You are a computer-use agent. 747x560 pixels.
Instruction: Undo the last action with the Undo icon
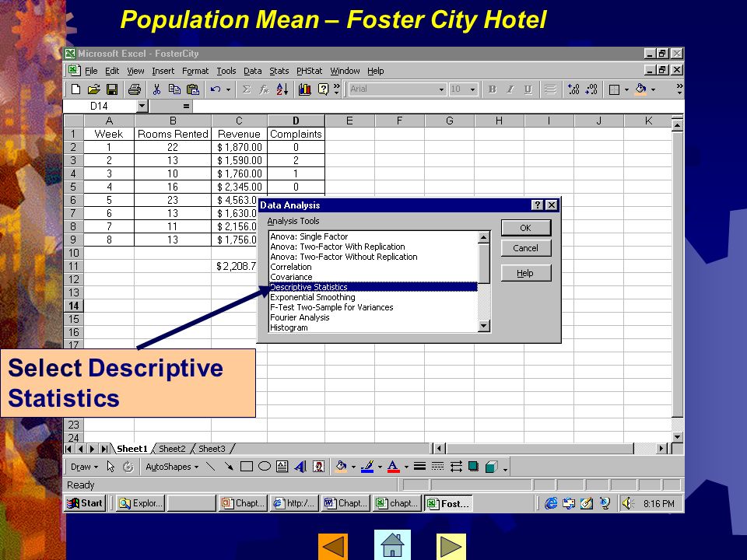click(x=216, y=89)
